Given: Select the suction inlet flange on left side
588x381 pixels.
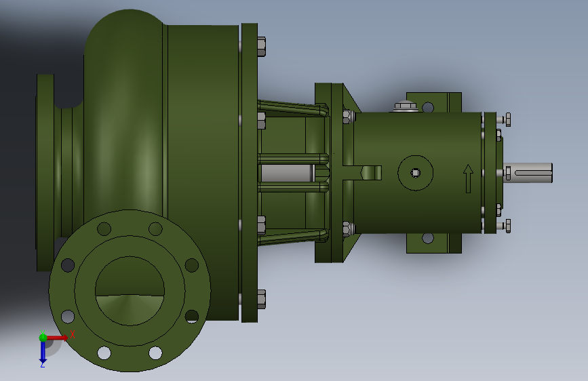Looking at the screenshot, I should [x=45, y=172].
